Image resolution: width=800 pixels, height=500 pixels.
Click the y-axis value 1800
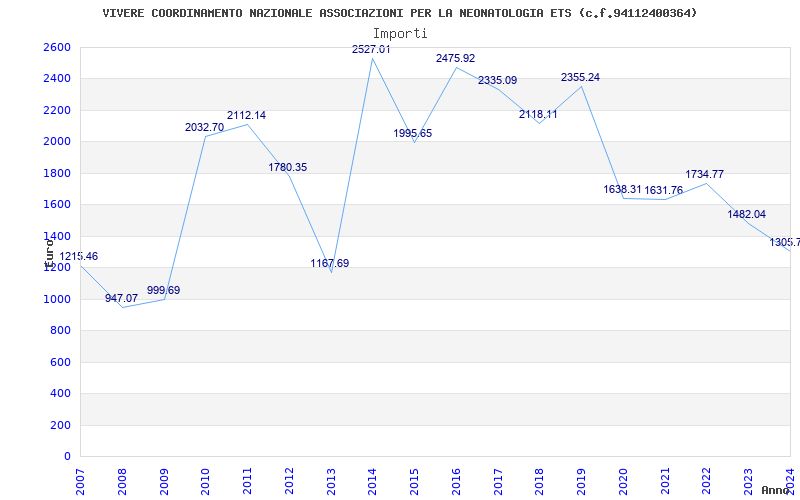(58, 173)
